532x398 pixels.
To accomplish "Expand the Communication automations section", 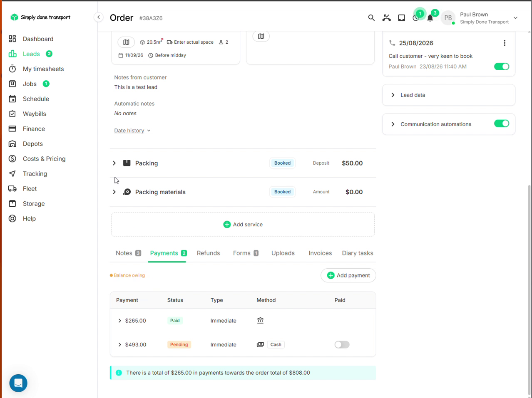I will click(393, 124).
